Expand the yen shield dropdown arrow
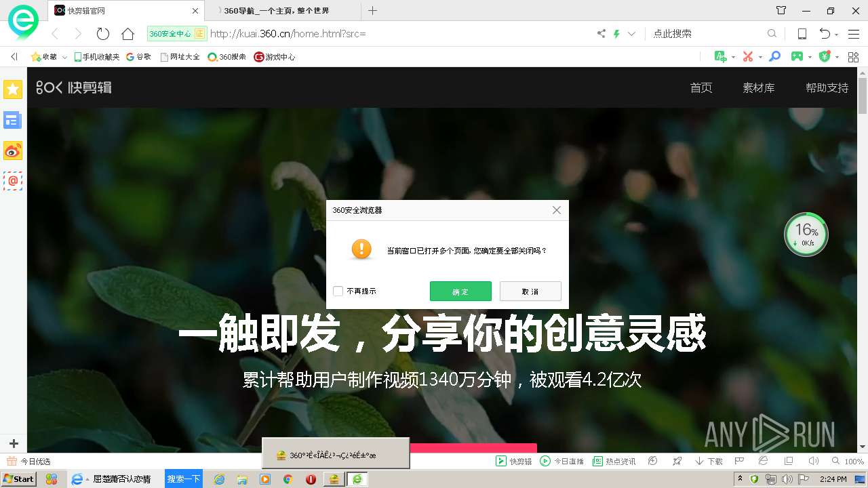The image size is (868, 488). (x=837, y=58)
